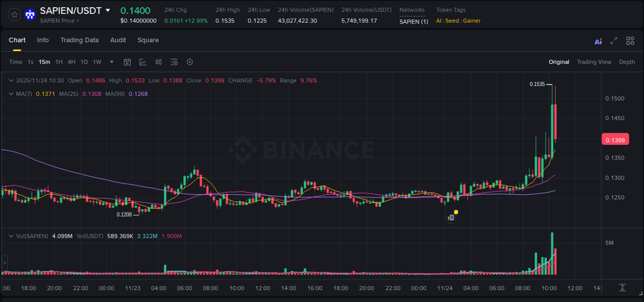Click the SAPIEN token logo

pos(30,14)
